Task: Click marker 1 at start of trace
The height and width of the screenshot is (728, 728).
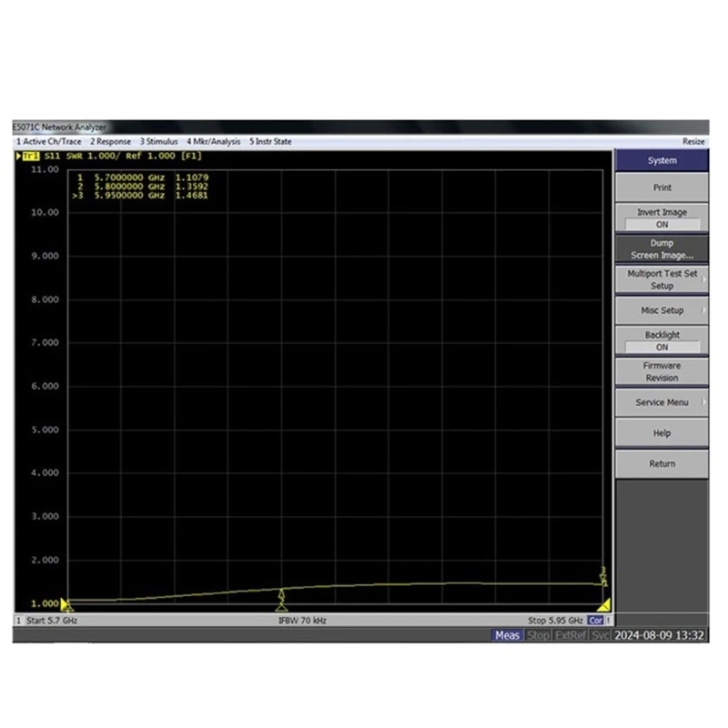Action: coord(68,606)
